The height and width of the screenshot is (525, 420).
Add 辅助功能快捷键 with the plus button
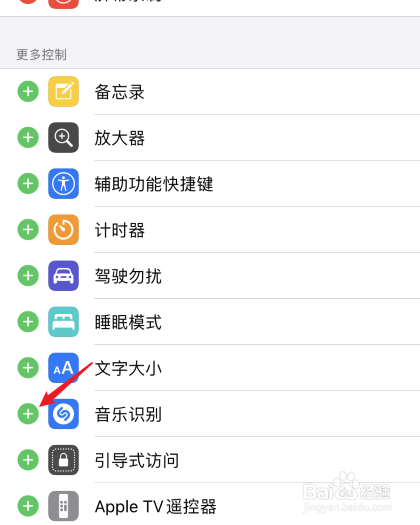click(28, 183)
